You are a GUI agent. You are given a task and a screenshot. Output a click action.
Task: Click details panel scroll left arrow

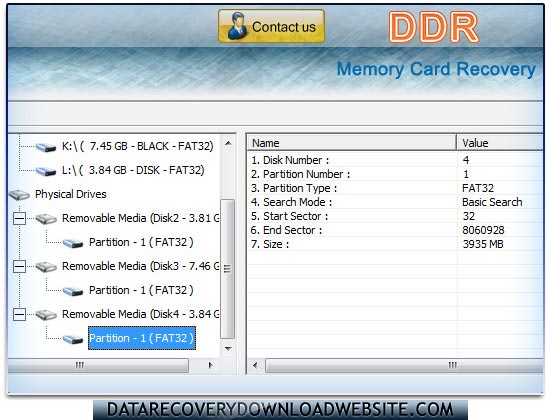pyautogui.click(x=255, y=365)
